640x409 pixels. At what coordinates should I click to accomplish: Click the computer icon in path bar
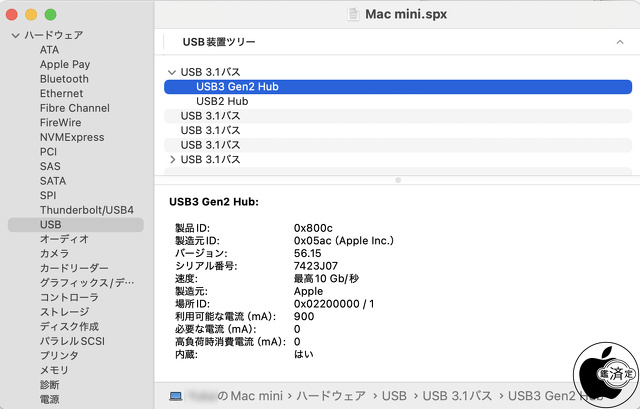(x=176, y=396)
